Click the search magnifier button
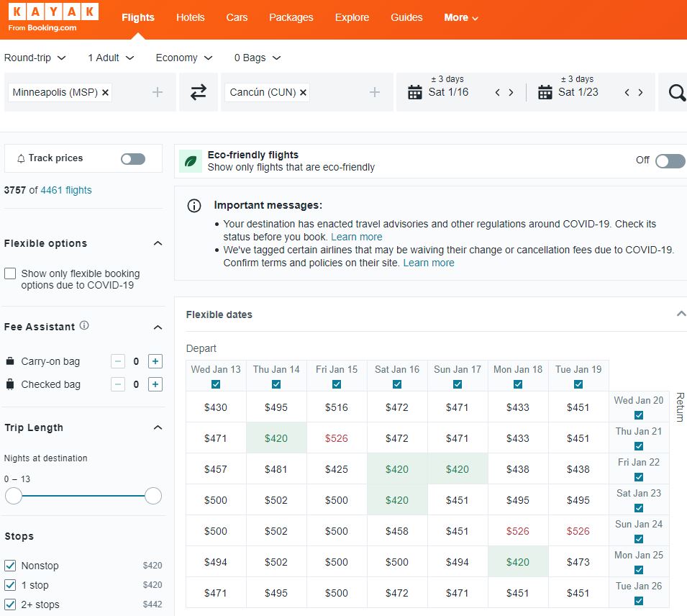This screenshot has width=687, height=616. [676, 92]
